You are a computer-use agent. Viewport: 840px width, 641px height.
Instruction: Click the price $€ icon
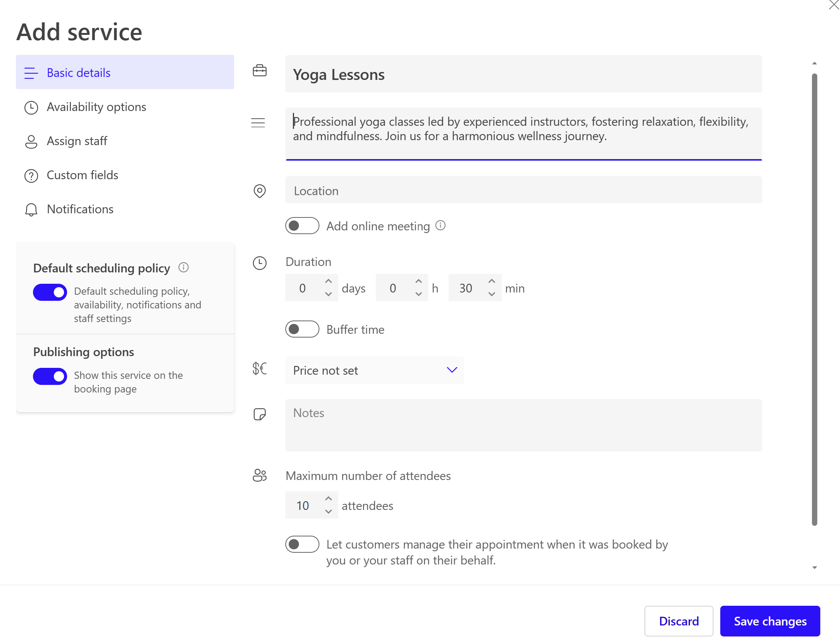260,369
